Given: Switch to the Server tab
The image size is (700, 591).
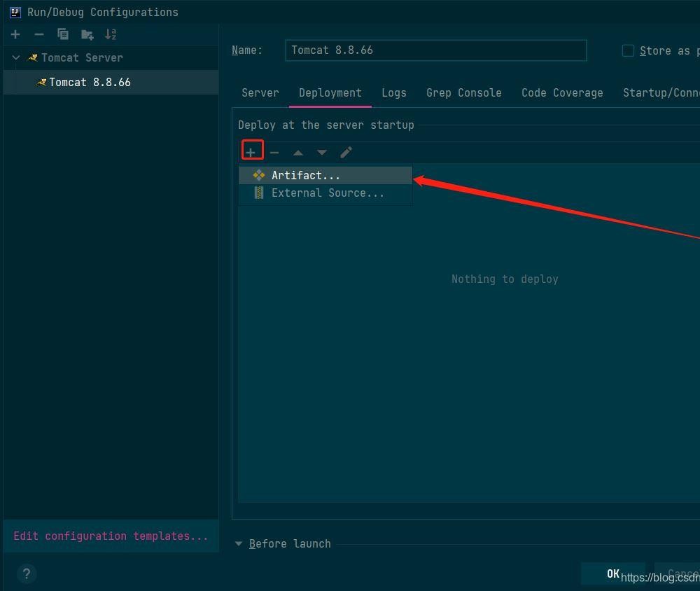Looking at the screenshot, I should [x=260, y=92].
